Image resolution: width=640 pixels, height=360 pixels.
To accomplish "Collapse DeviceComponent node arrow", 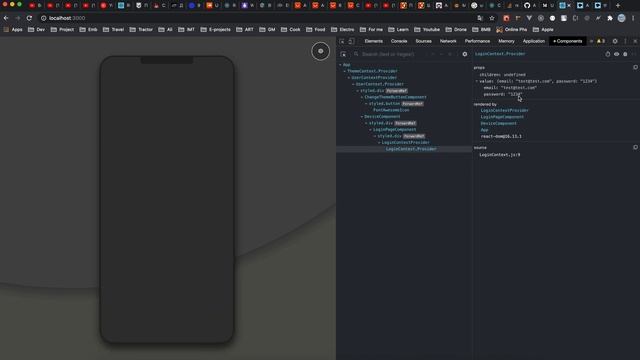I will coord(362,117).
